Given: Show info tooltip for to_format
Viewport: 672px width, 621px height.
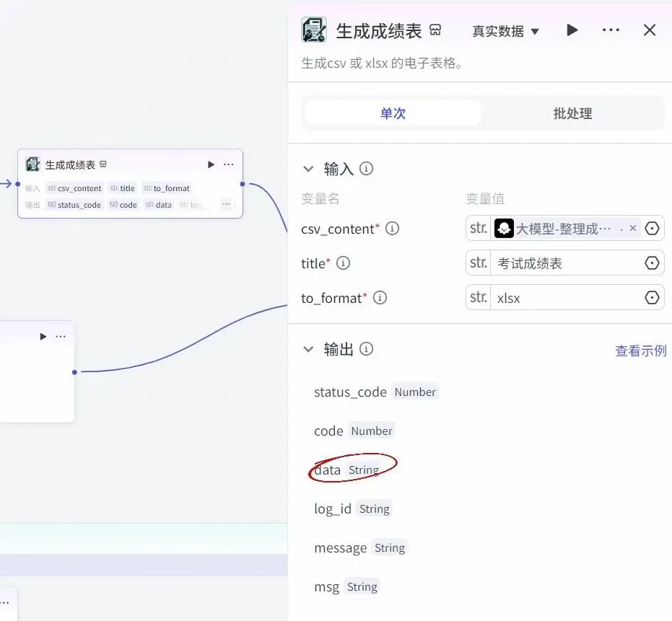Looking at the screenshot, I should coord(380,297).
